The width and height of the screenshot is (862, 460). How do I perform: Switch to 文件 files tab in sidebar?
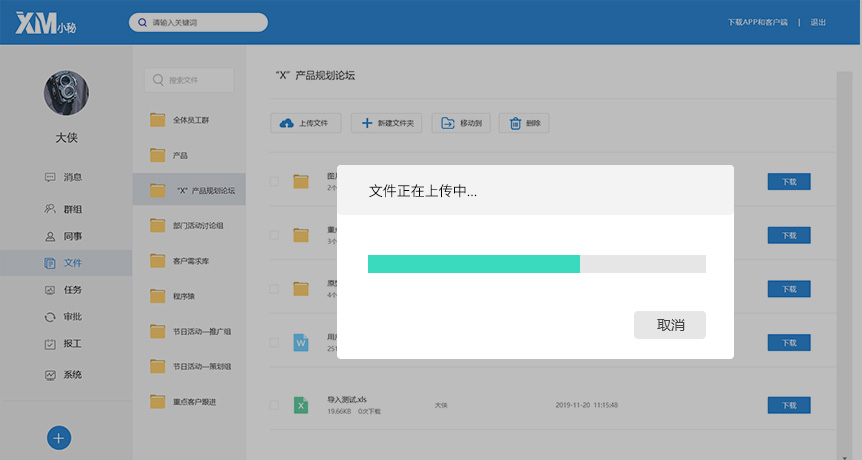click(65, 263)
